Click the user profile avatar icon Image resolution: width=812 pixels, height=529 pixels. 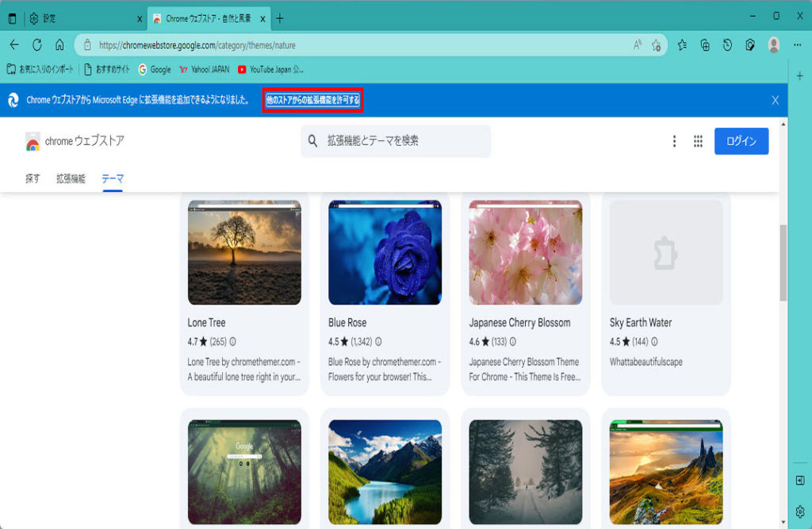pyautogui.click(x=774, y=45)
